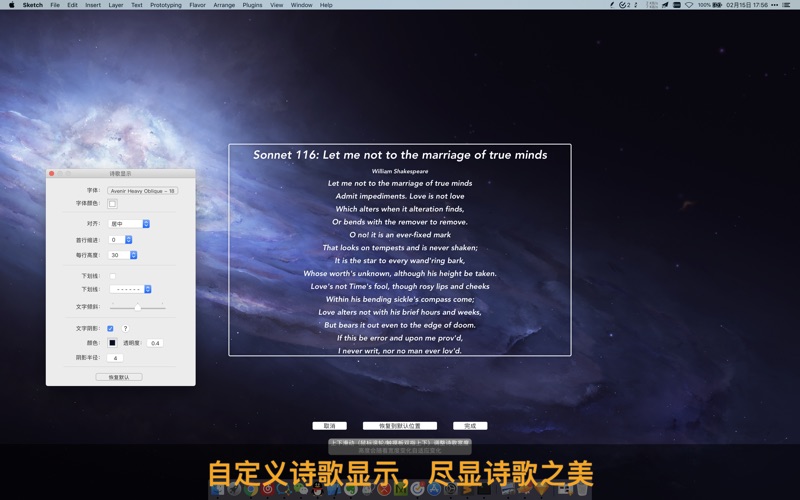Click the 取消 cancel button

330,426
